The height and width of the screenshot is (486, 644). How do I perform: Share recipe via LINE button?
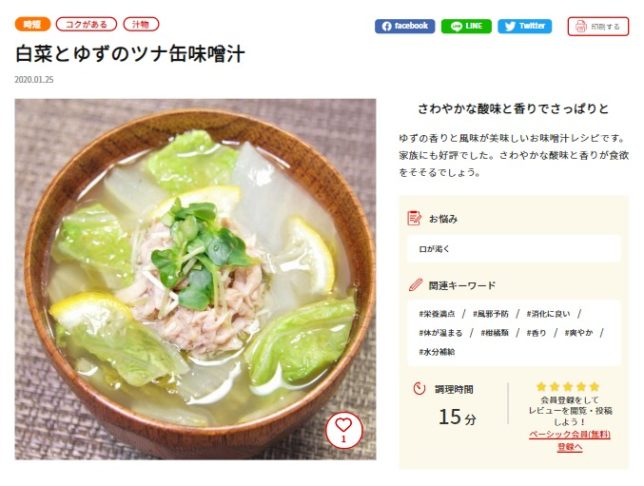tap(466, 26)
